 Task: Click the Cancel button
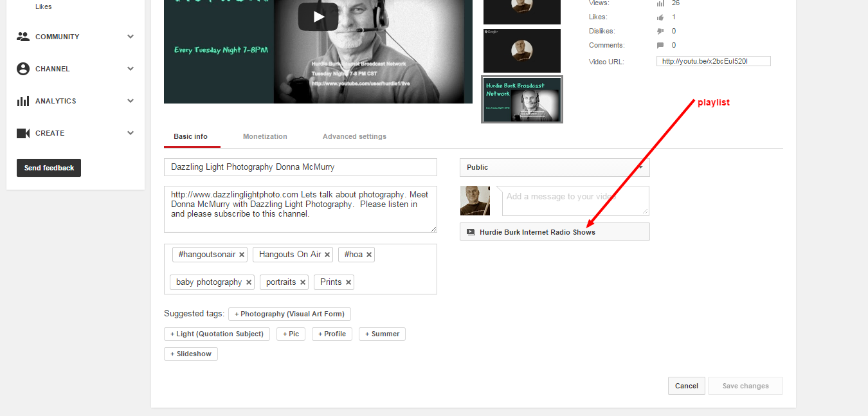687,386
